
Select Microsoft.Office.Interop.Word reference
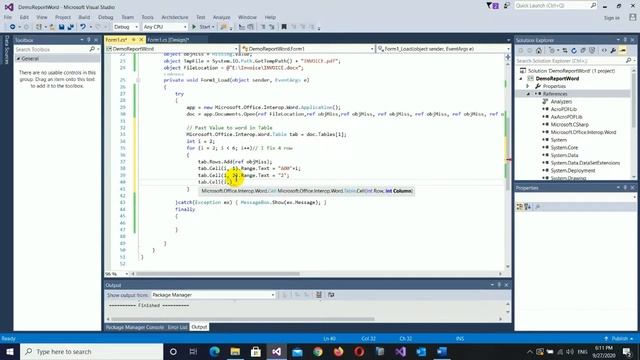pos(583,132)
